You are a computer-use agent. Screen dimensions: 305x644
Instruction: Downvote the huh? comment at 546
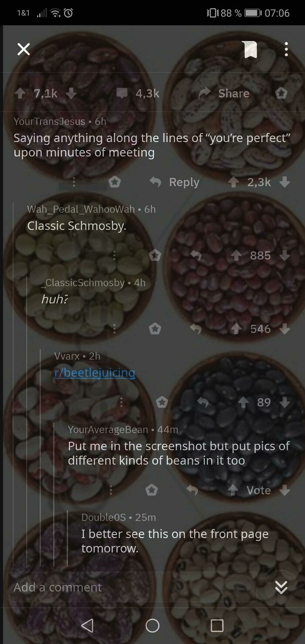[285, 329]
